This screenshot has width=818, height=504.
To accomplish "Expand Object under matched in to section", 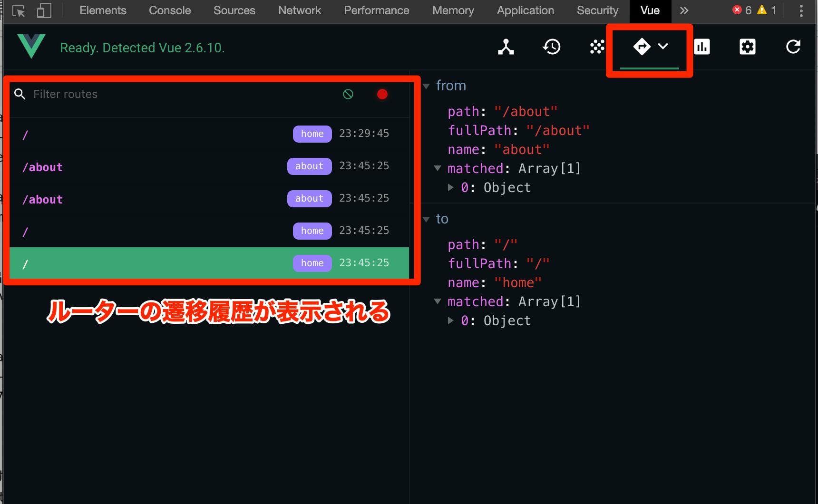I will pos(450,320).
